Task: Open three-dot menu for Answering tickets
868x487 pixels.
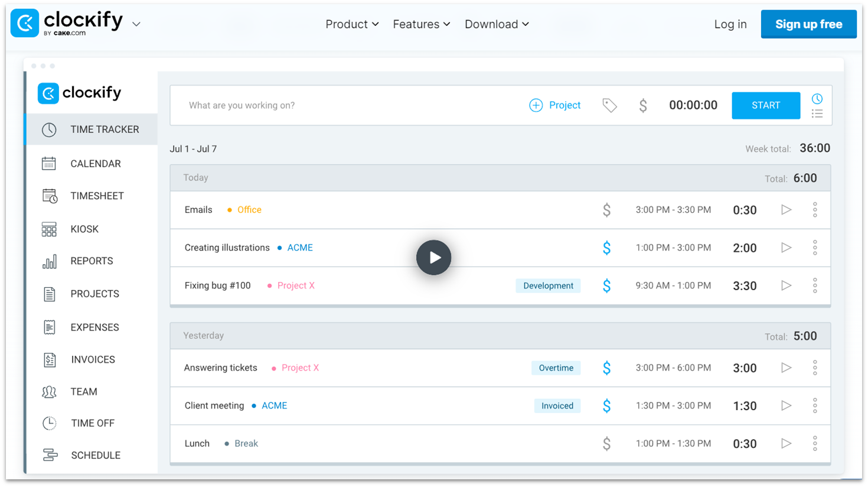Action: [815, 368]
